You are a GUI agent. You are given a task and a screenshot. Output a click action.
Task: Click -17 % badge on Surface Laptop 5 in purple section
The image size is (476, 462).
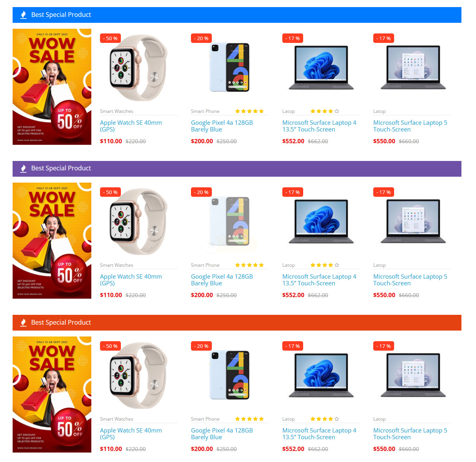click(383, 192)
